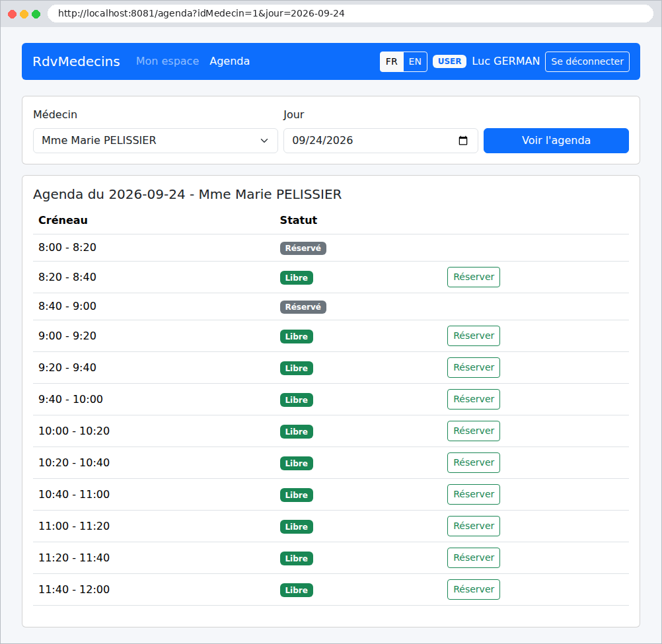Click the USER role badge
Viewport: 662px width, 644px height.
(x=450, y=61)
